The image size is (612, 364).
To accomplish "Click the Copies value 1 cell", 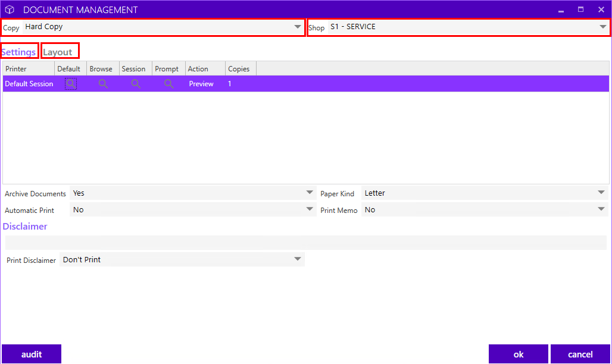I will [x=230, y=83].
